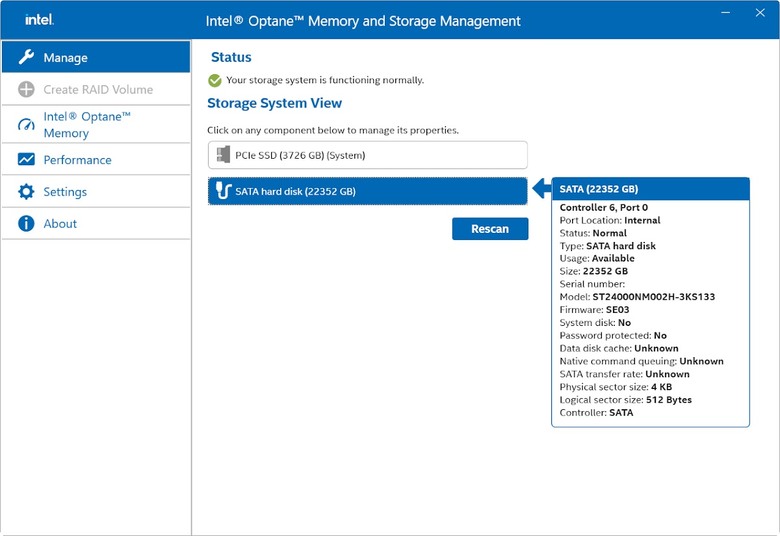Click the Port Location: Internal line

click(610, 220)
